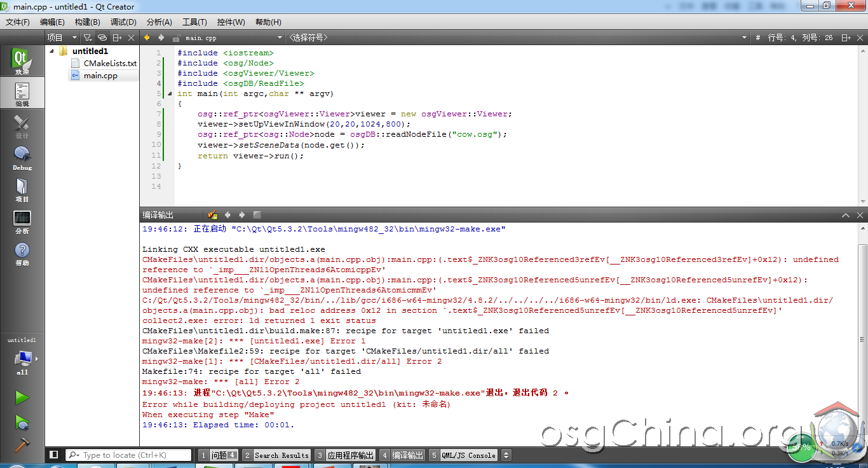Screen dimensions: 868x468
Task: Close the main.cpp editor view
Action: tap(861, 38)
